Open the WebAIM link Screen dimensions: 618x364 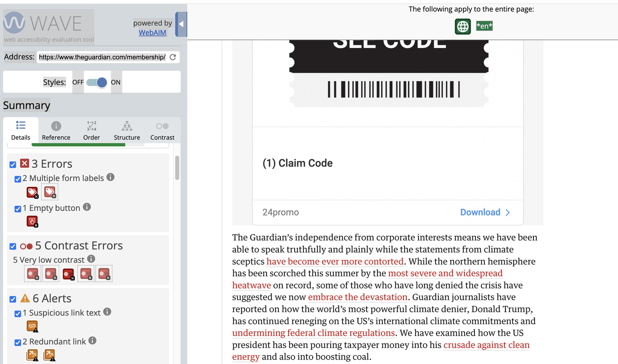(x=152, y=33)
